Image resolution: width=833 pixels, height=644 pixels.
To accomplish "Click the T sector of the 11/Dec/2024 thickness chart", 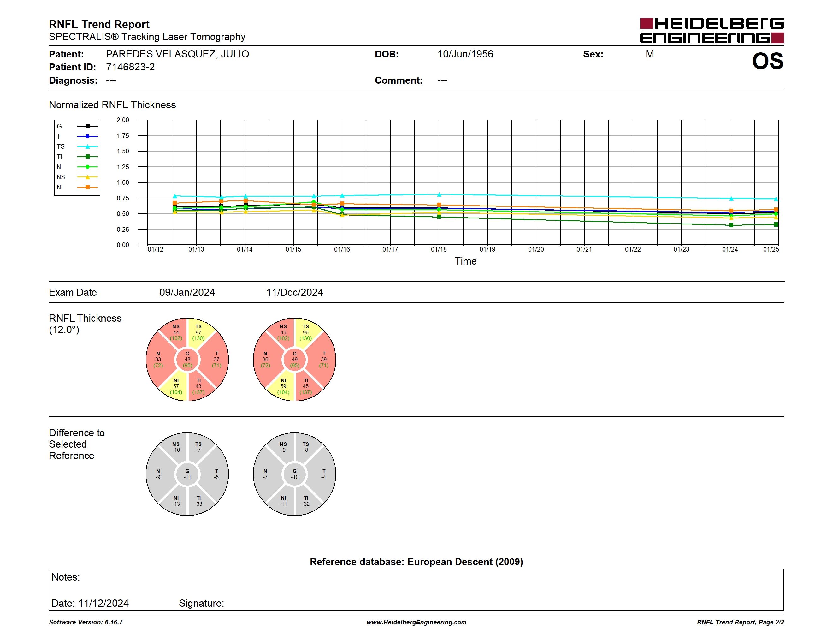I will click(324, 359).
